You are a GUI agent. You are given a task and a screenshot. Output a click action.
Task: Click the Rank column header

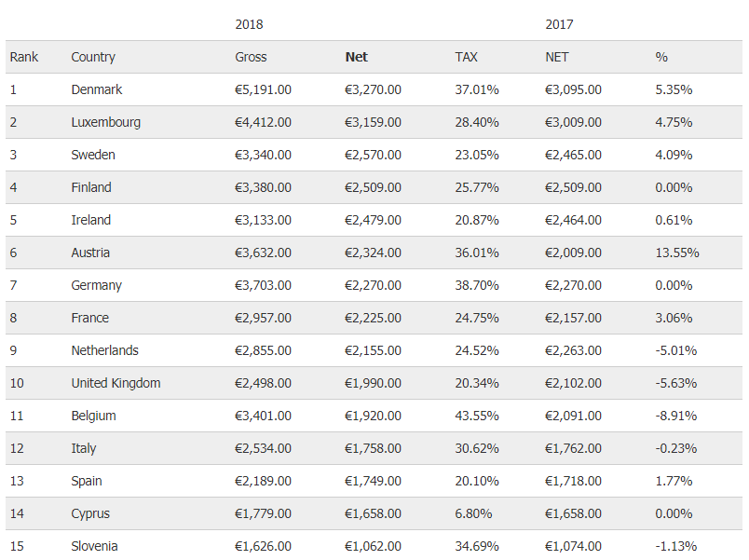(x=24, y=57)
